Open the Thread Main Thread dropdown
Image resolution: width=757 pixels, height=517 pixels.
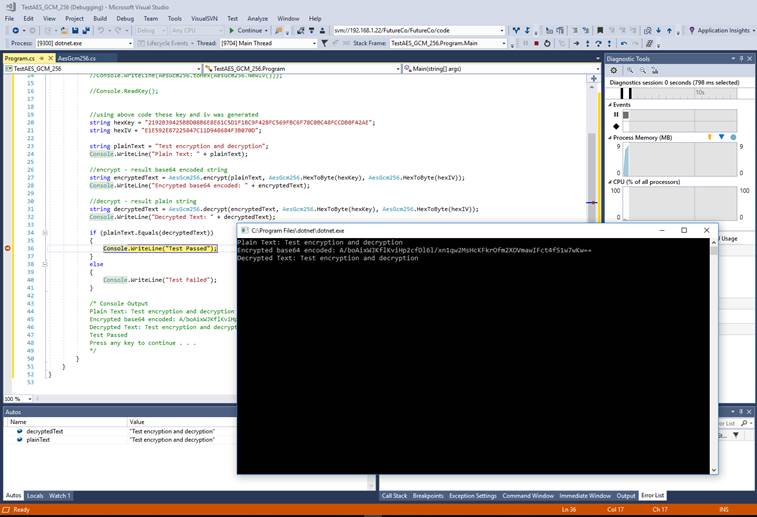314,43
